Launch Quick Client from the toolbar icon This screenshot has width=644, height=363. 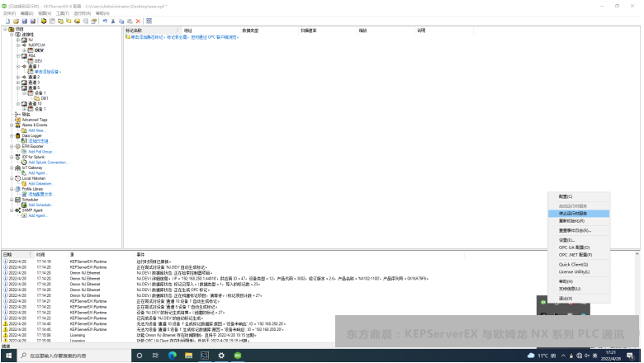(149, 21)
